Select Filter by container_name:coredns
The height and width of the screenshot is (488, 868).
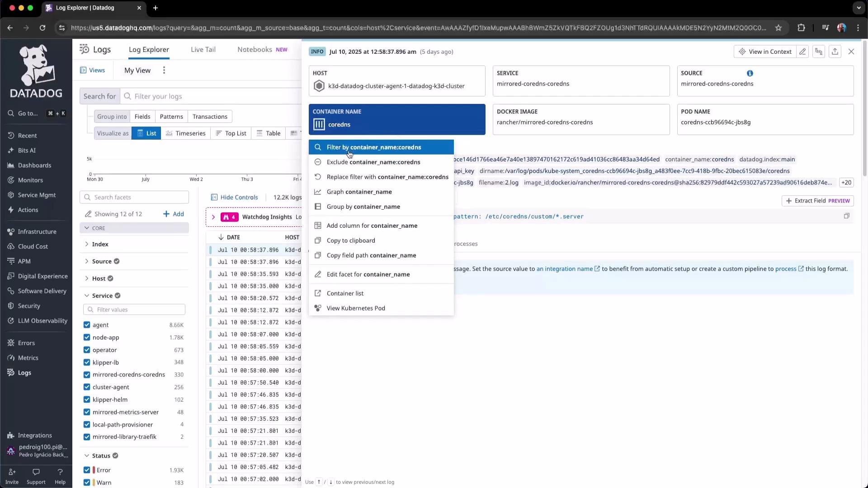[381, 147]
